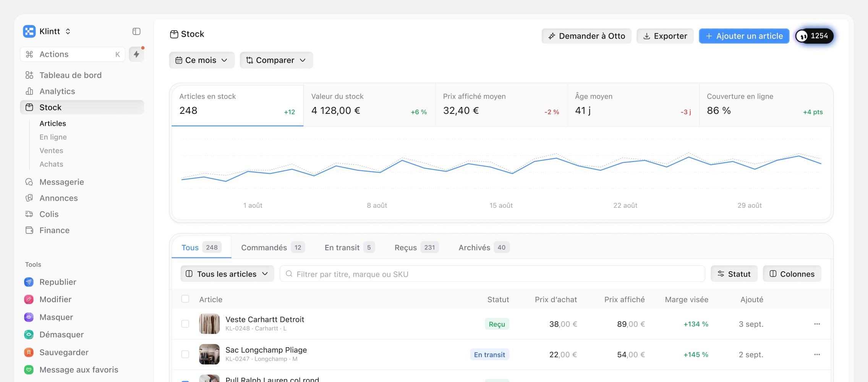Screen dimensions: 868x382
Task: Focus the filter by titre, marque ou SKU field
Action: [492, 274]
